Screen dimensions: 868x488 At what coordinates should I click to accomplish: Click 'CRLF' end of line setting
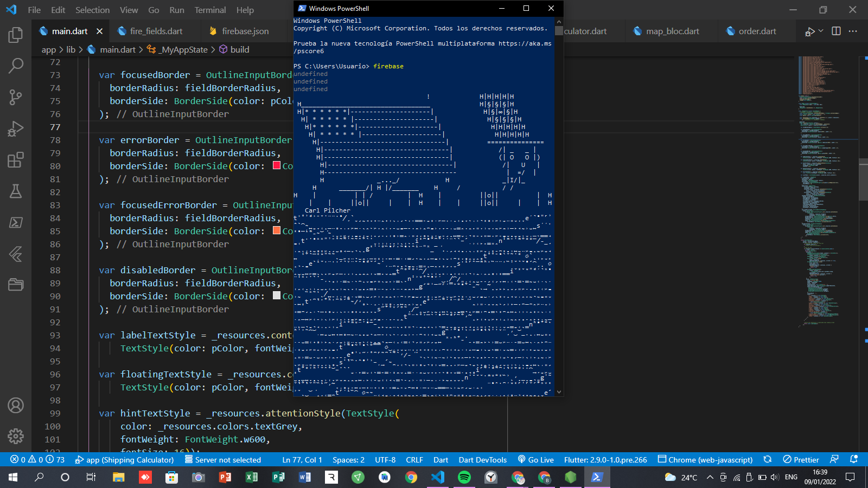(x=414, y=460)
